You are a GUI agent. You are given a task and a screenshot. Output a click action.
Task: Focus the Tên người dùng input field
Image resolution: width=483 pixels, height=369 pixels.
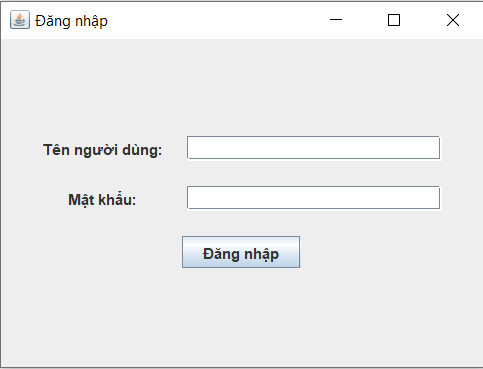313,147
